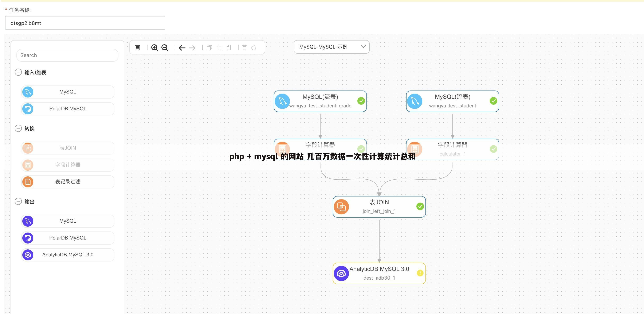644x314 pixels.
Task: Open the MySQL-MySQL-示例 template dropdown
Action: click(331, 47)
